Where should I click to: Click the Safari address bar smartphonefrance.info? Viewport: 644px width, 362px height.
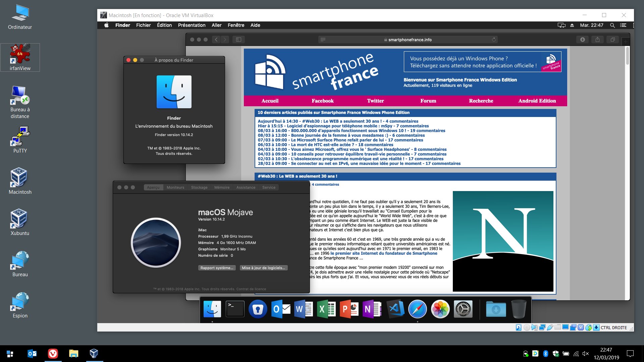coord(408,40)
